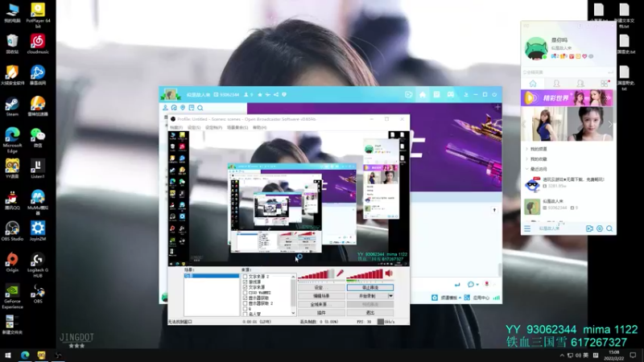
Task: Click the home icon in YY channel title bar
Action: coord(422,95)
